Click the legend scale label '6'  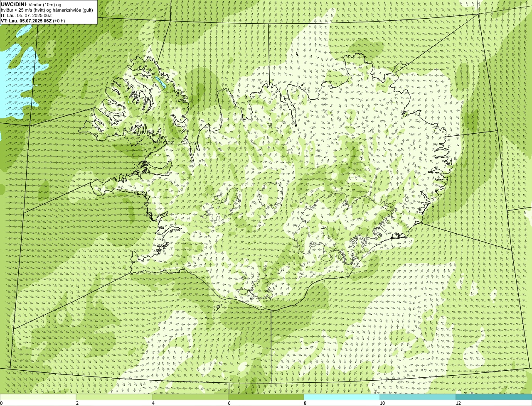point(229,403)
